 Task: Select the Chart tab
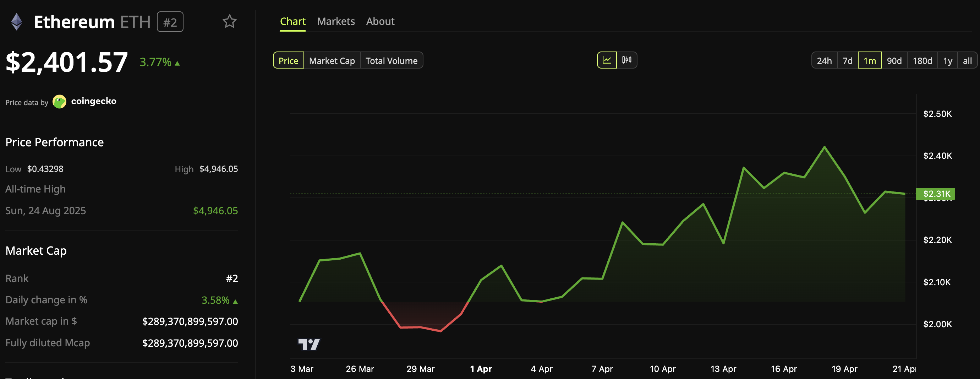(292, 21)
